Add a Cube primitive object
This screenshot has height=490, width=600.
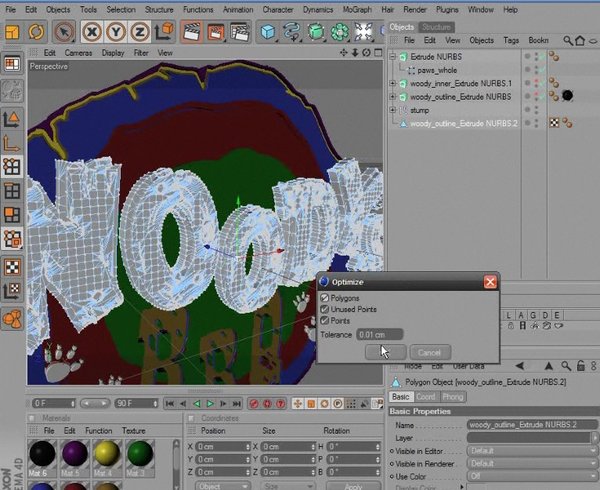pyautogui.click(x=268, y=32)
